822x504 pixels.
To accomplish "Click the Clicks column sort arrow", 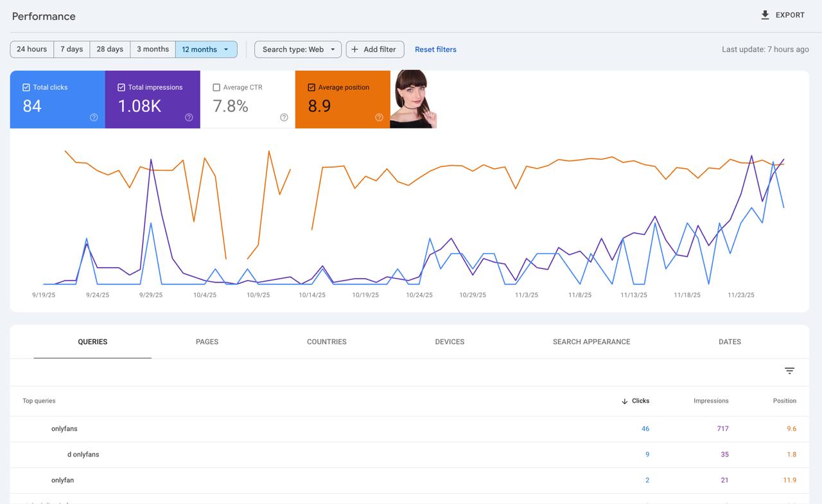I will (x=624, y=401).
